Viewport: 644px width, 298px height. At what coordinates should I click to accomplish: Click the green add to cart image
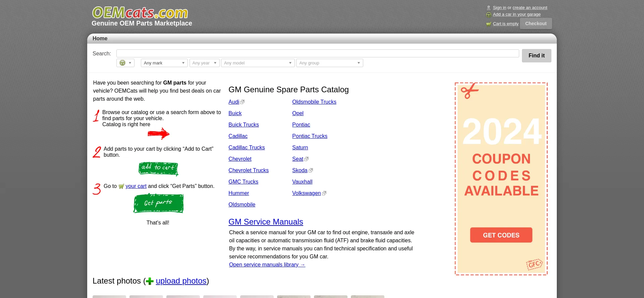pyautogui.click(x=158, y=169)
